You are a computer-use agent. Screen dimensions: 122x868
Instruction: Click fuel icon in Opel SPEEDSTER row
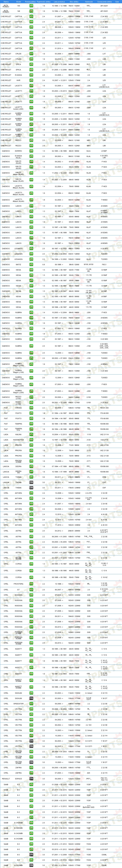point(31,703)
